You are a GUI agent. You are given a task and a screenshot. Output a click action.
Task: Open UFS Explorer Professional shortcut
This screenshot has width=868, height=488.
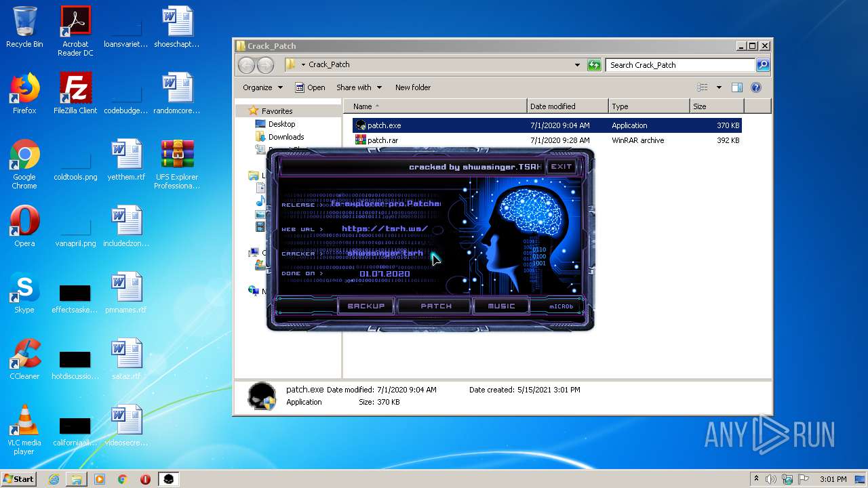(177, 164)
